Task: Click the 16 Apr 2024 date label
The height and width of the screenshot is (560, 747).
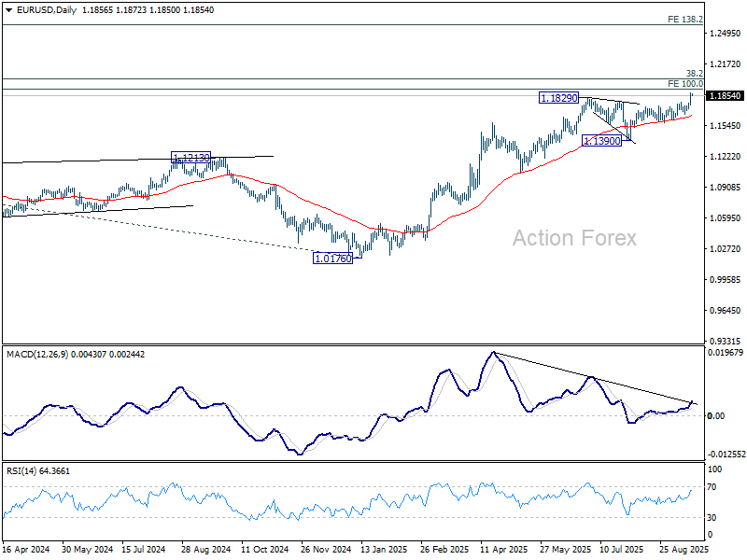Action: pyautogui.click(x=26, y=550)
